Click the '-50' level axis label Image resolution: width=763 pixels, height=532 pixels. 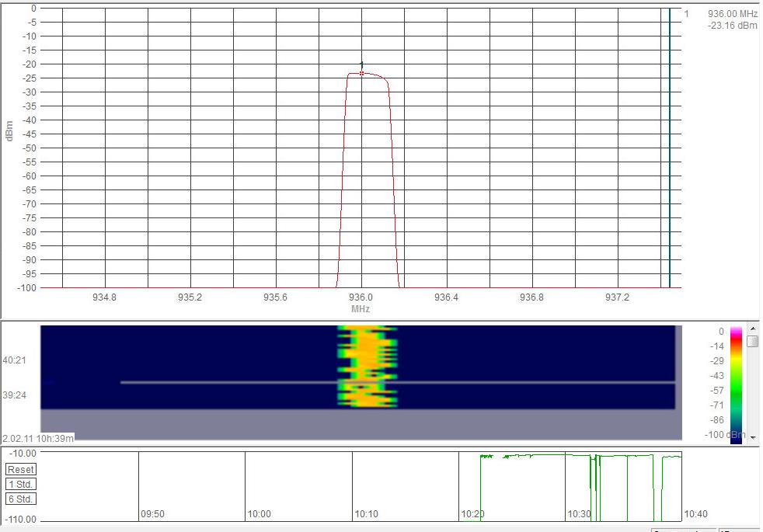click(29, 148)
